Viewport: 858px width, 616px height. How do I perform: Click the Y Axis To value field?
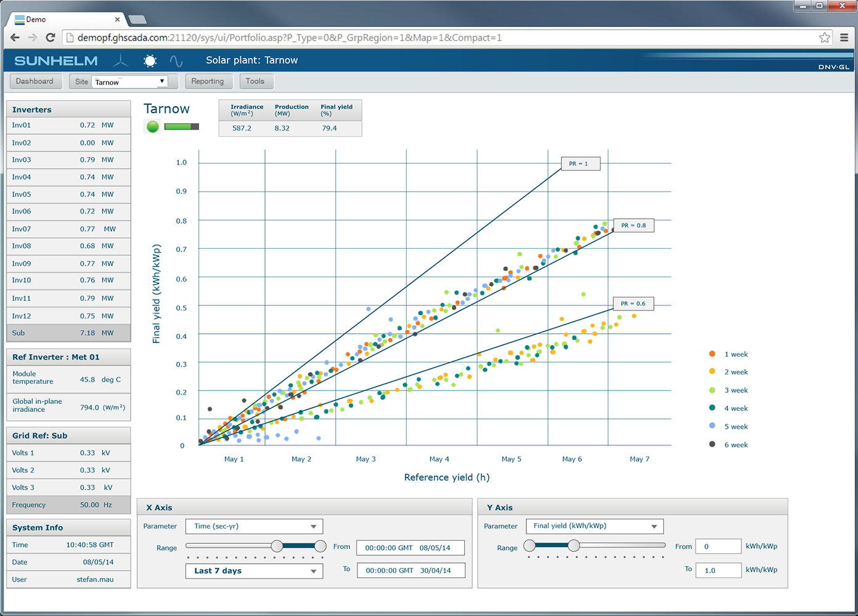click(x=718, y=570)
